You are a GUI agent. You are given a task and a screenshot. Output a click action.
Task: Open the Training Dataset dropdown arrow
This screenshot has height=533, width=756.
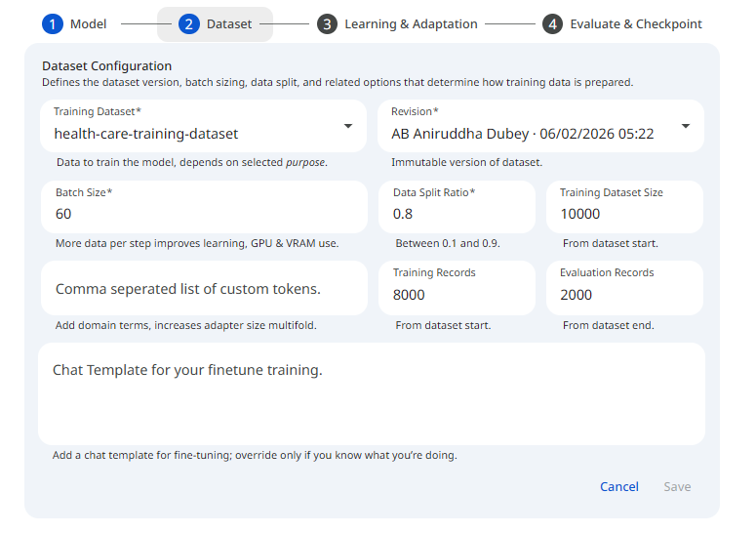coord(348,126)
